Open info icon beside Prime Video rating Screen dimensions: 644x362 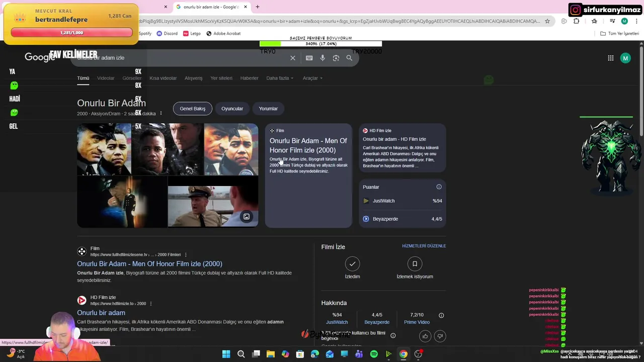tap(441, 315)
